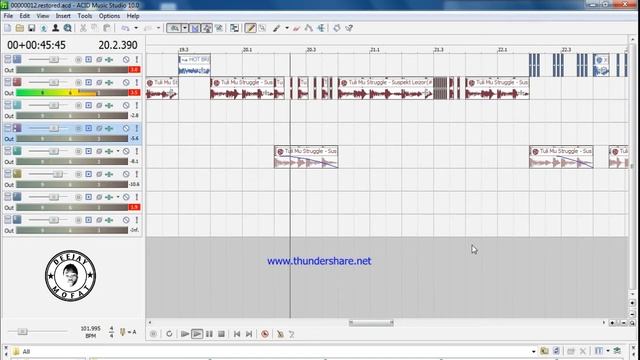The image size is (640, 360).
Task: Solo the second (red) track
Action: 137,82
